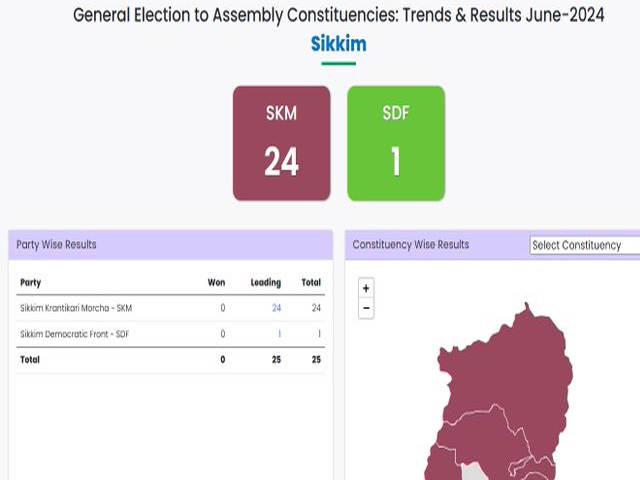640x480 pixels.
Task: Click the Constituency Wise Results panel header
Action: (411, 244)
